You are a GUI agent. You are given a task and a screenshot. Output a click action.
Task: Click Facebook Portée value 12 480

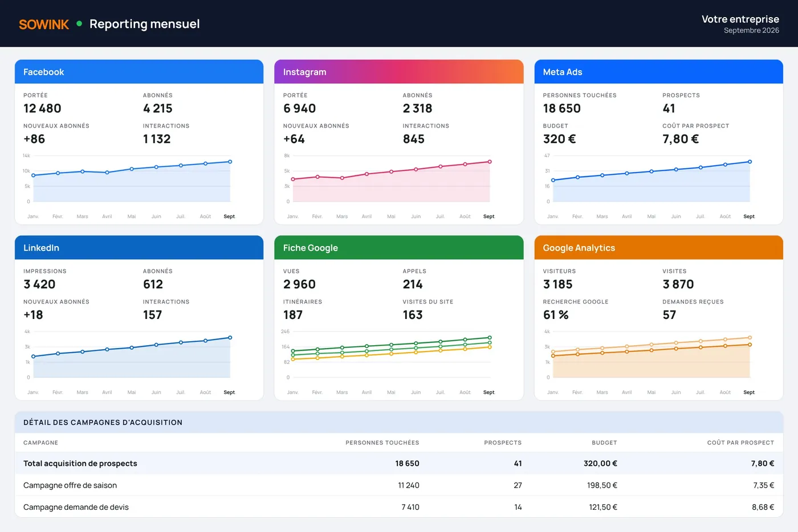[42, 108]
